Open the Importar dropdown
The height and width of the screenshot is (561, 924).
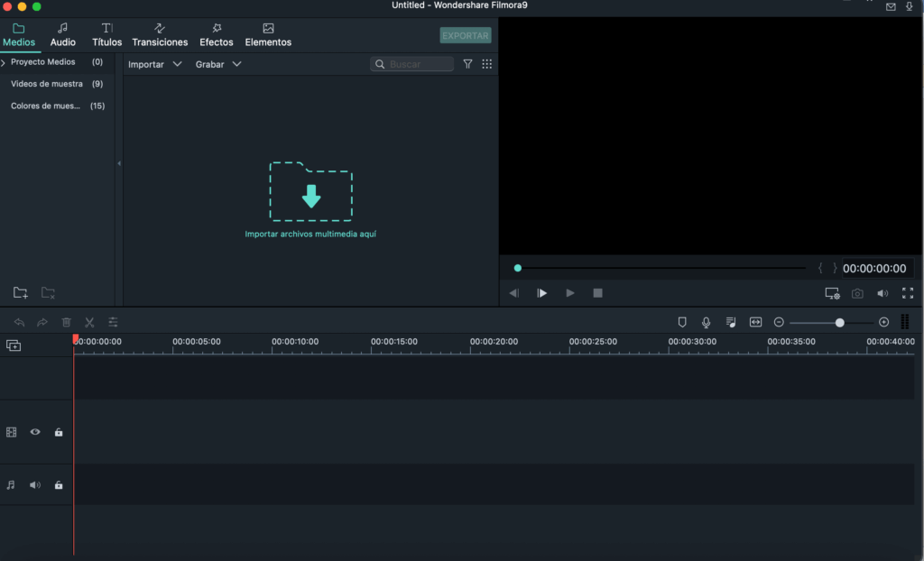(x=154, y=65)
